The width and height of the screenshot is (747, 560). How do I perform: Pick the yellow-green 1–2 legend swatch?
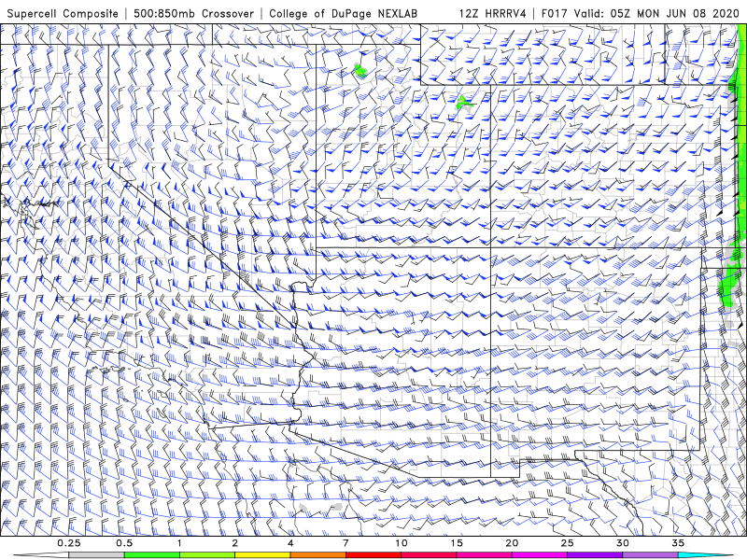[207, 555]
